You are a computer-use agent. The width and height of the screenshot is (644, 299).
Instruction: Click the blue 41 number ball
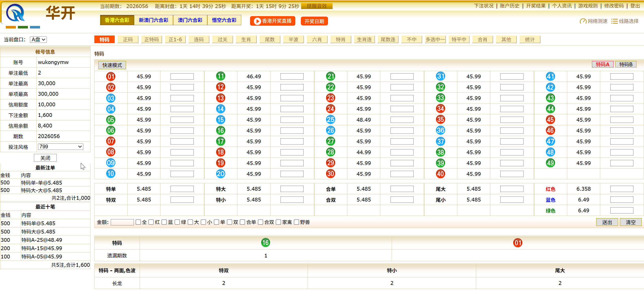(x=550, y=76)
